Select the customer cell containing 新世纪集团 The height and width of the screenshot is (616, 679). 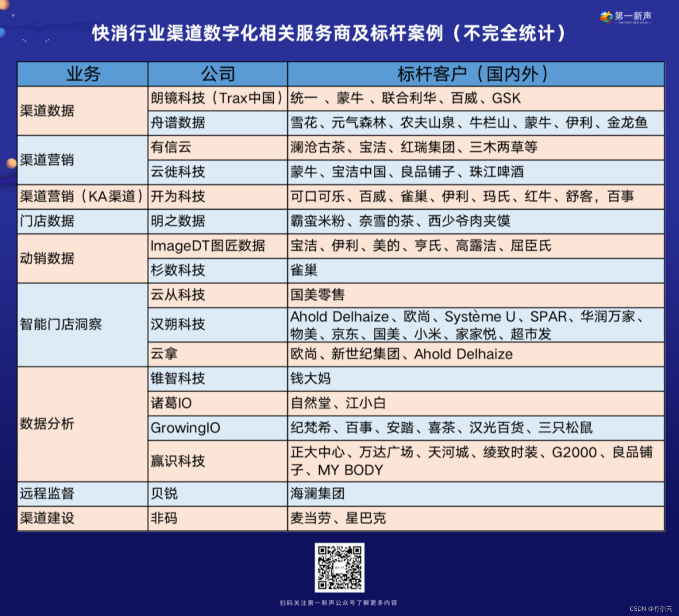476,354
